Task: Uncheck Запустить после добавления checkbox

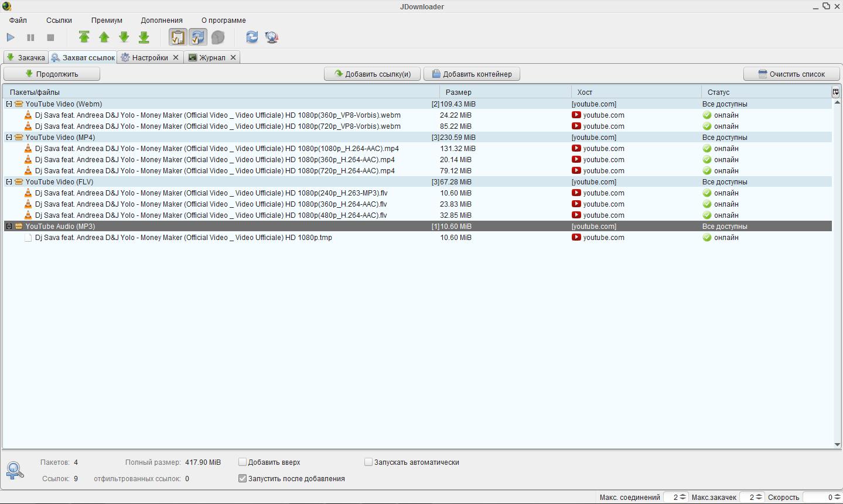Action: coord(243,479)
